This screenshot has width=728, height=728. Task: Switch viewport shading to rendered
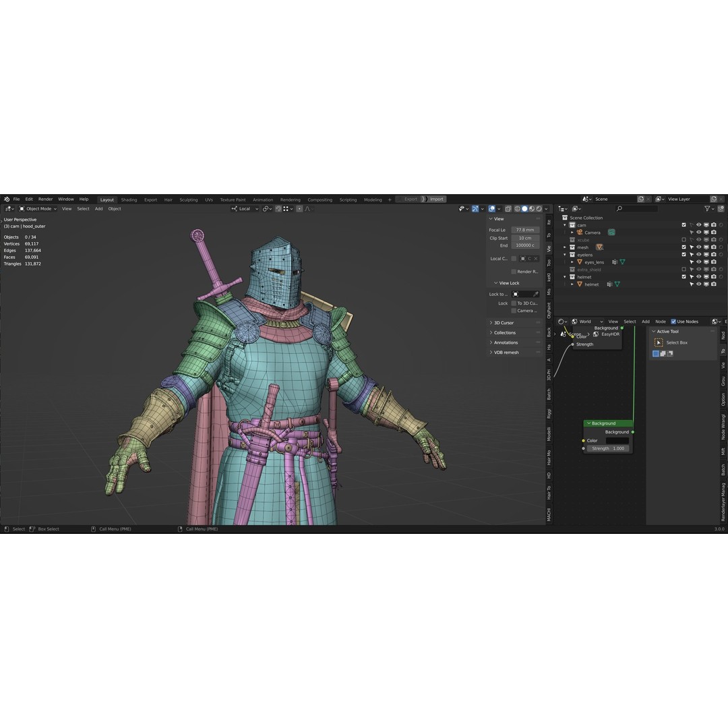[539, 209]
